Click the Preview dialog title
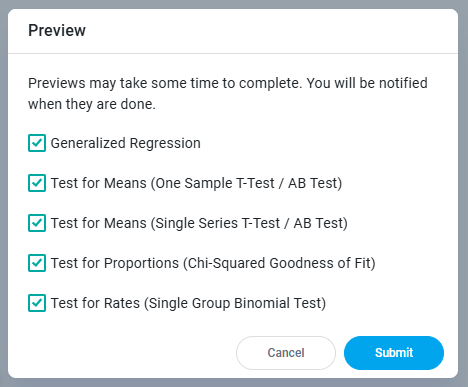The width and height of the screenshot is (468, 387). pyautogui.click(x=57, y=30)
